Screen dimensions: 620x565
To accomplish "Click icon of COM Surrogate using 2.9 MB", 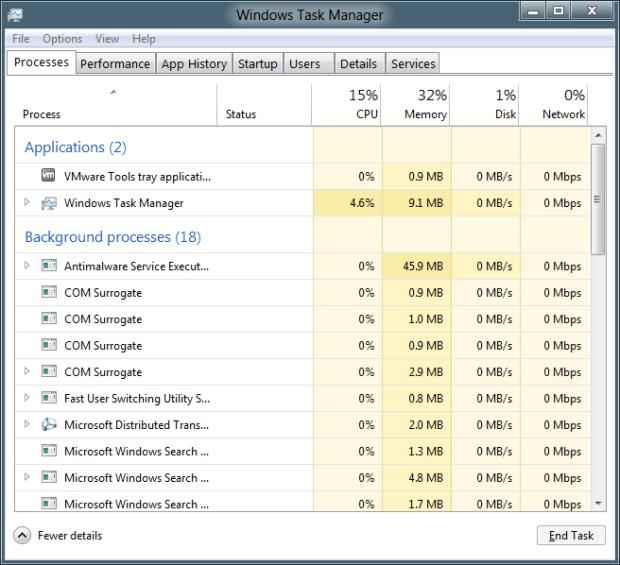I will click(x=49, y=371).
